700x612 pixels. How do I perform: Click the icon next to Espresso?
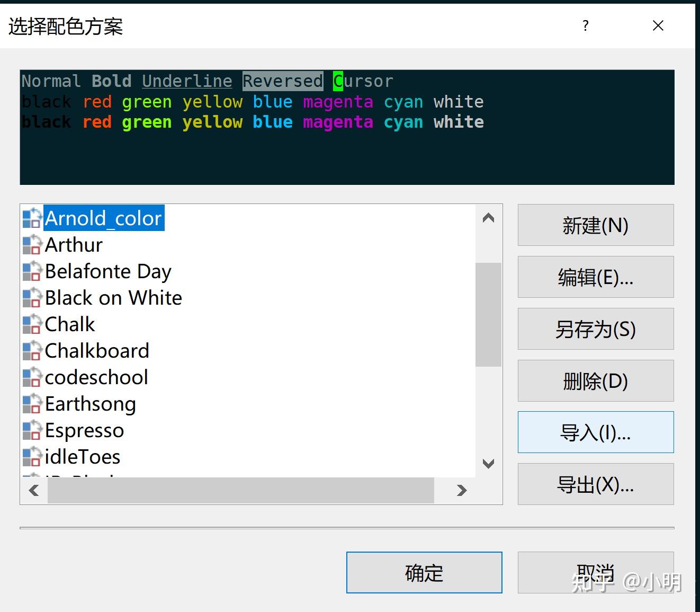point(31,430)
